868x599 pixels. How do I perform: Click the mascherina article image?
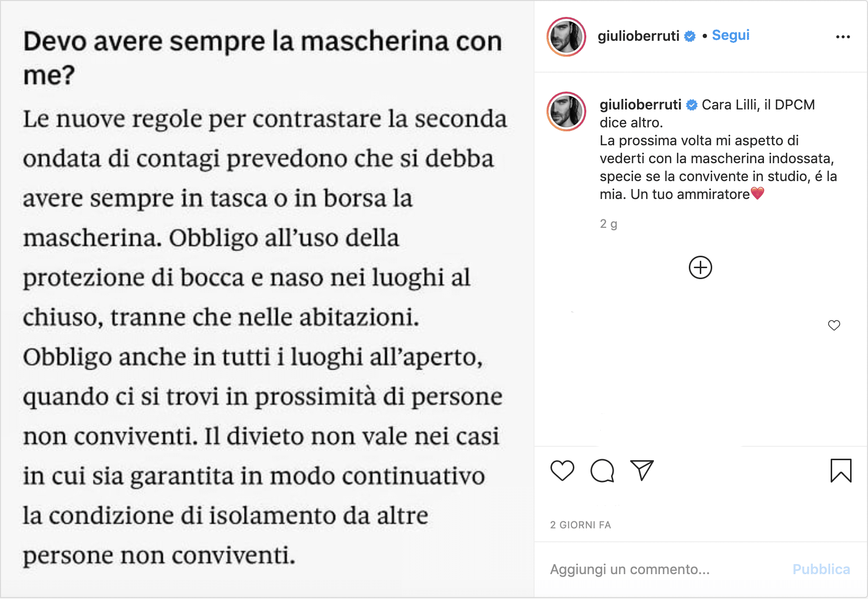click(x=267, y=299)
